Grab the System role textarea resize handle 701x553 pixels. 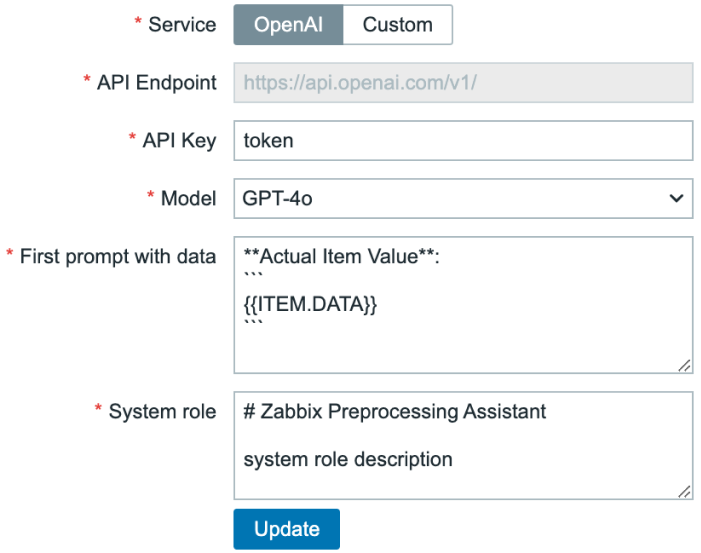tap(684, 491)
